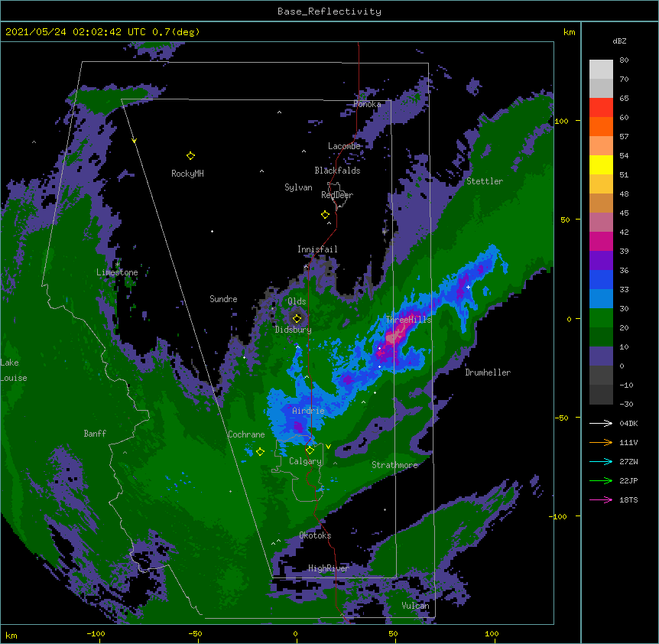
Task: Click the Ponoka label
Action: coord(367,104)
